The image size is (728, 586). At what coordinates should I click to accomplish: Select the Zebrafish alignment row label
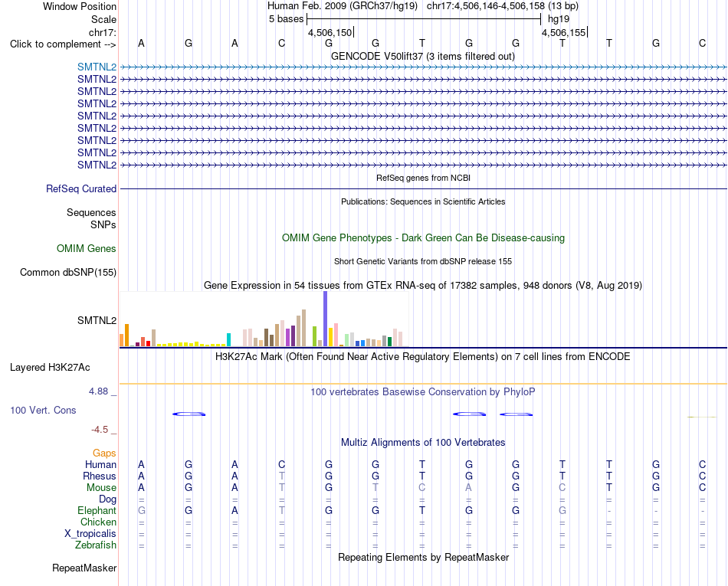click(x=96, y=545)
